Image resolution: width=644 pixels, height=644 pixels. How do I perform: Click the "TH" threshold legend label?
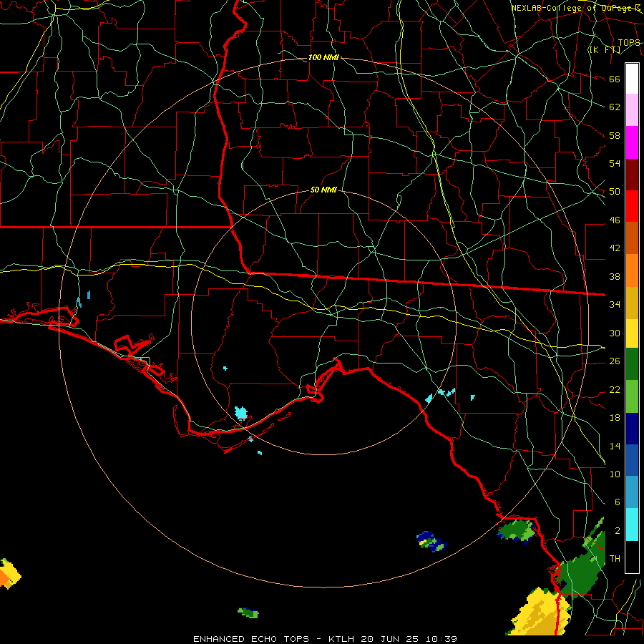click(x=615, y=559)
